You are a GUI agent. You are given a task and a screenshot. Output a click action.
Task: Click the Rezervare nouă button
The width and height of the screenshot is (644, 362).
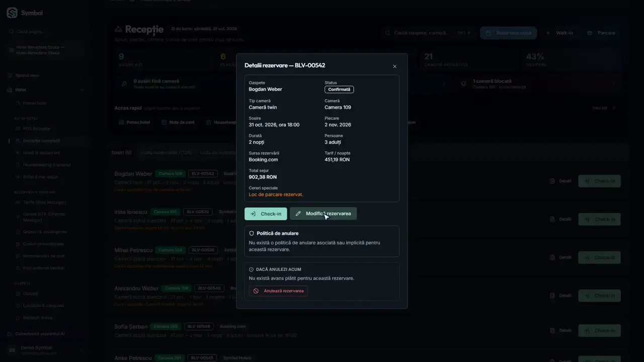click(x=508, y=33)
